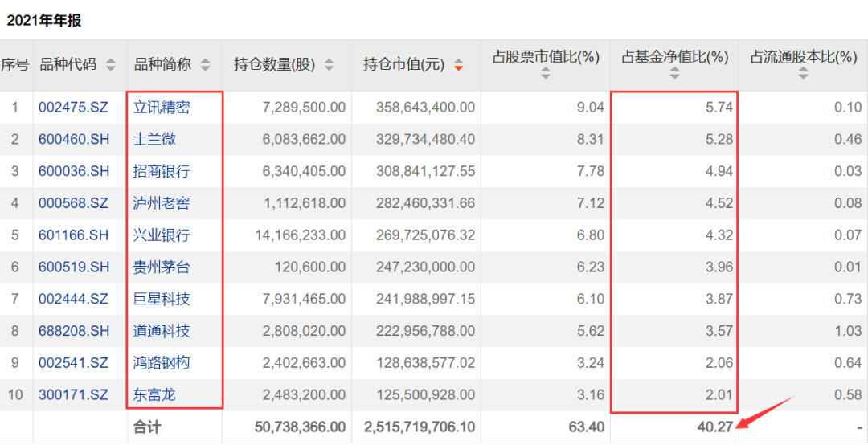The image size is (868, 445).
Task: Select the 2021年年报 heading
Action: [43, 21]
